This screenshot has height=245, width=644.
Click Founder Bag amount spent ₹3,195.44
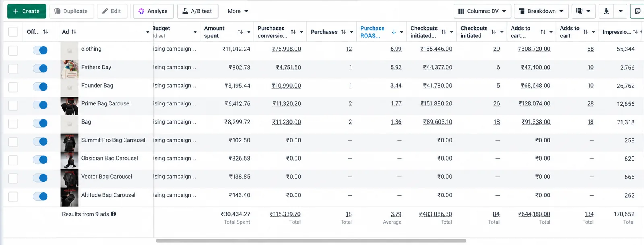[x=237, y=86]
